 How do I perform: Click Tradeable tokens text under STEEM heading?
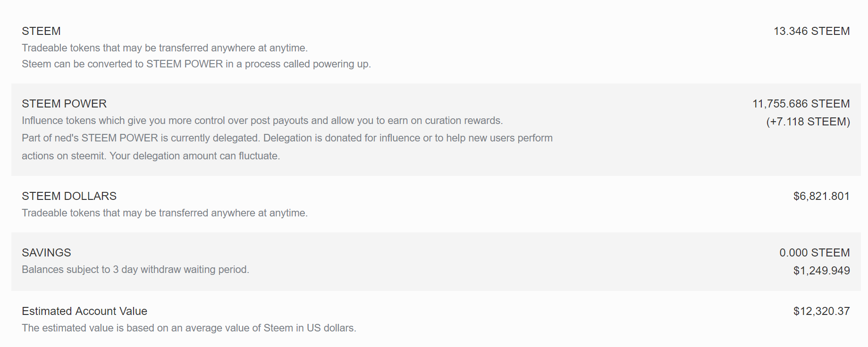[x=165, y=48]
